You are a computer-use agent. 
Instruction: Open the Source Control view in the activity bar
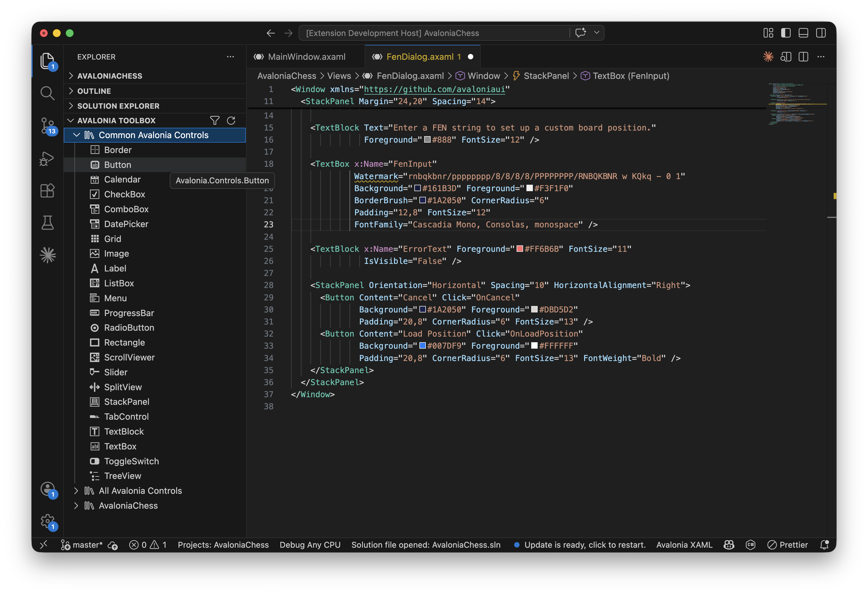(47, 126)
